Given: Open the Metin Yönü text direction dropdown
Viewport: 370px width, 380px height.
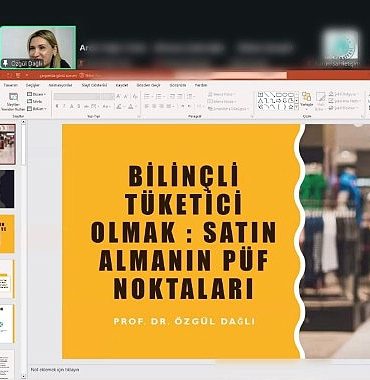Looking at the screenshot, I should tap(221, 95).
